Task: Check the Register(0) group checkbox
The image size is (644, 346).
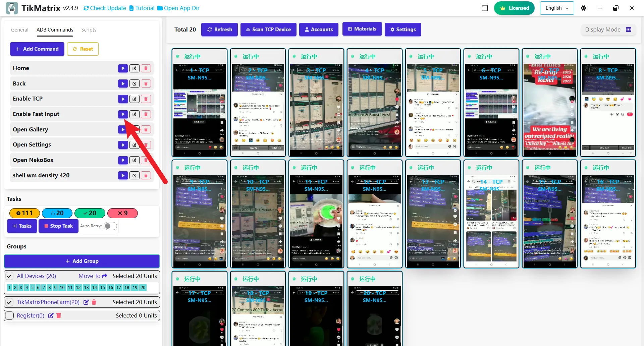Action: (x=9, y=315)
